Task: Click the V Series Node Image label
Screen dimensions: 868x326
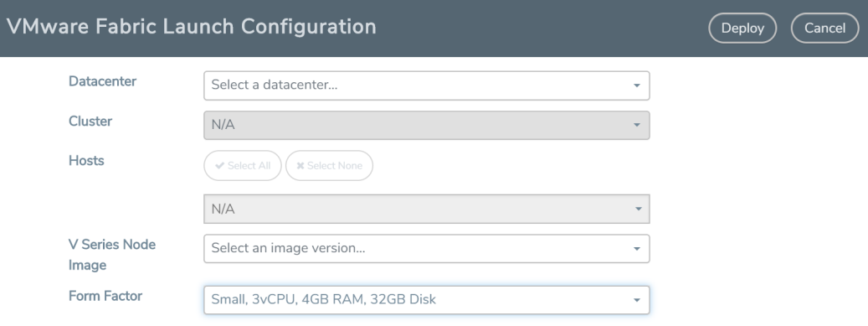Action: 112,255
